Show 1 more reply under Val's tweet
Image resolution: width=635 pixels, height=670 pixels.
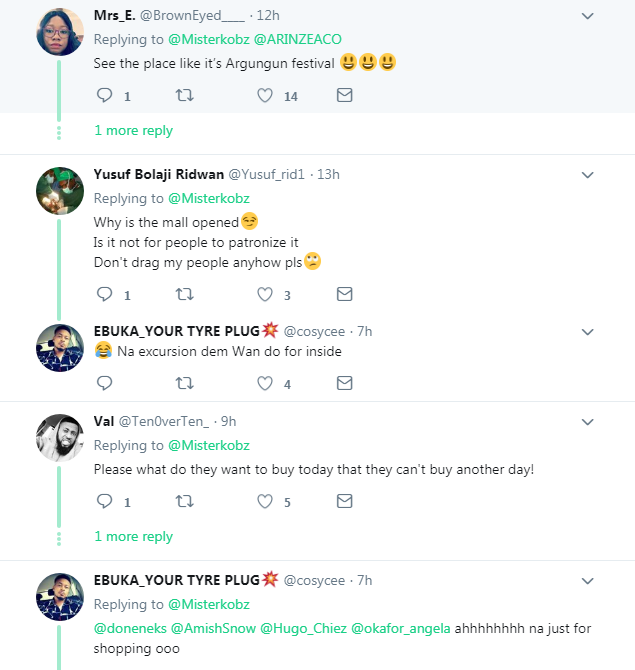pos(133,537)
